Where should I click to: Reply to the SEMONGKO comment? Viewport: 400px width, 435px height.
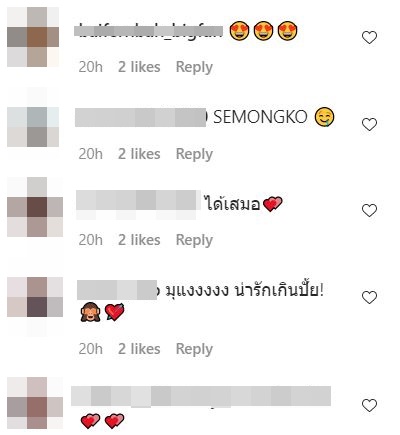(194, 154)
